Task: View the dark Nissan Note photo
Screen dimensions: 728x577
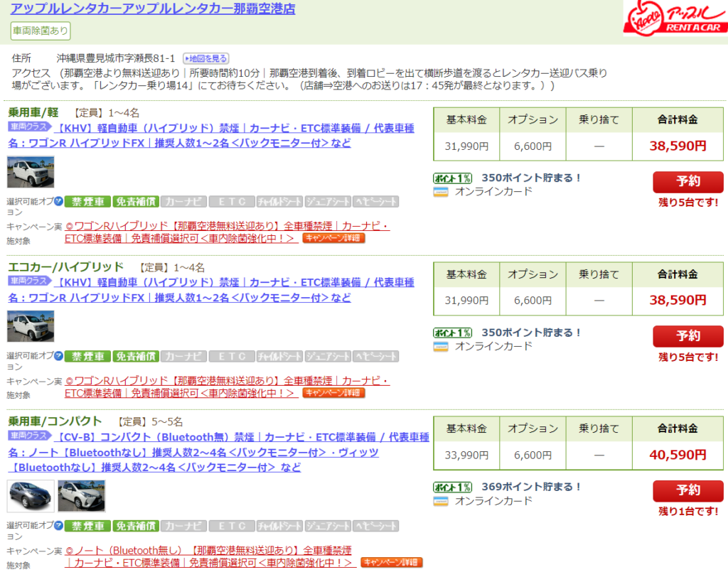Action: click(x=31, y=496)
